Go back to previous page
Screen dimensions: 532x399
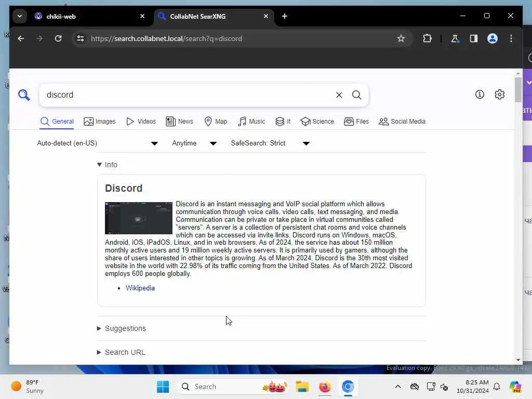21,38
